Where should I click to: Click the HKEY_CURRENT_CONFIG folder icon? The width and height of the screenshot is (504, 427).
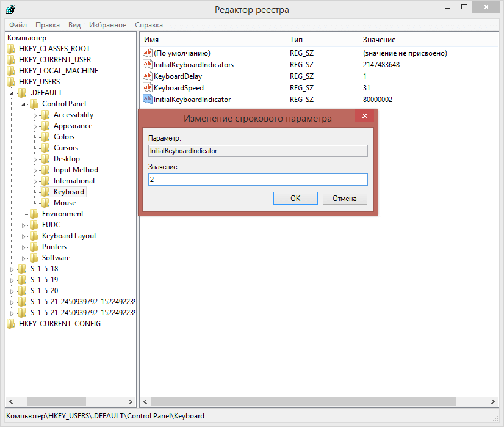[10, 324]
